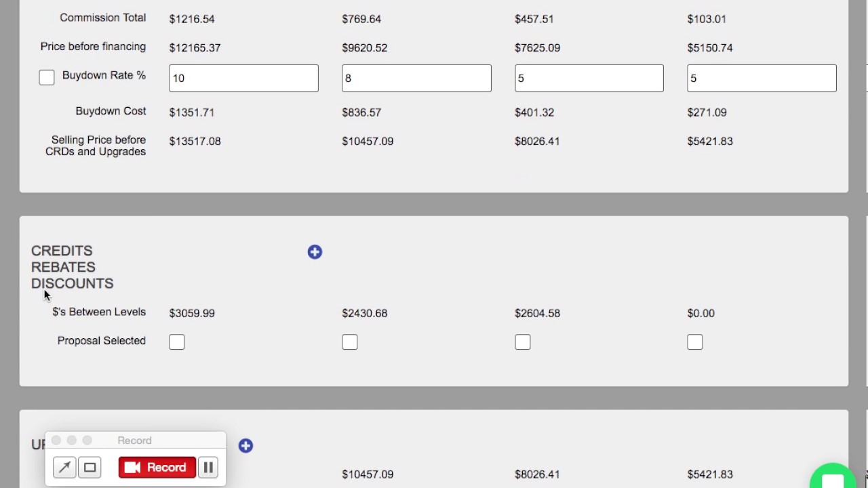Edit the third column buydown rate field
The height and width of the screenshot is (488, 868).
[x=589, y=79]
